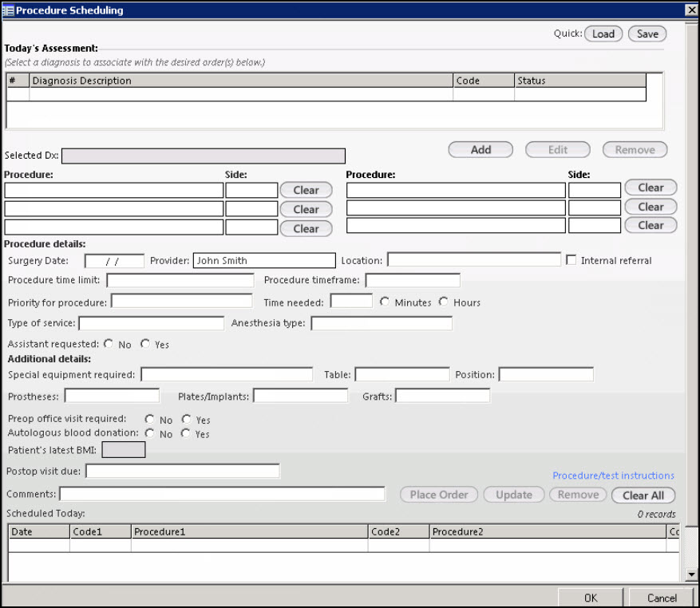This screenshot has width=700, height=608.
Task: Click the Prostheses field
Action: tap(112, 396)
